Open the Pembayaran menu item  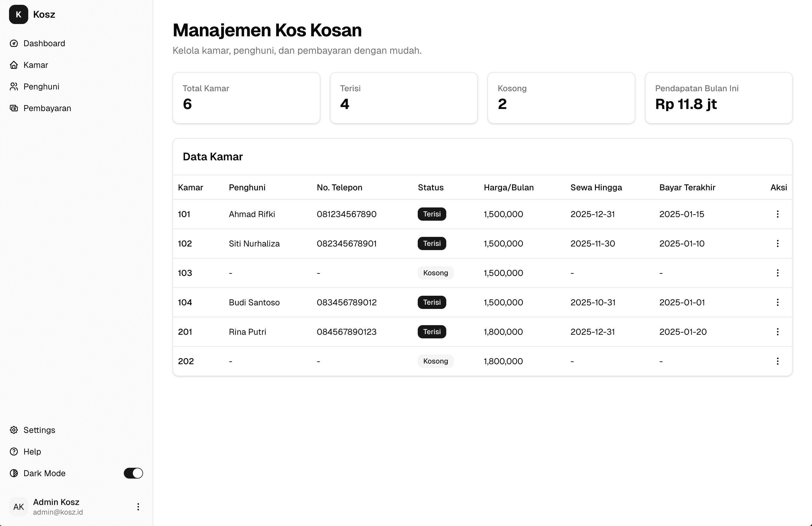pos(47,108)
